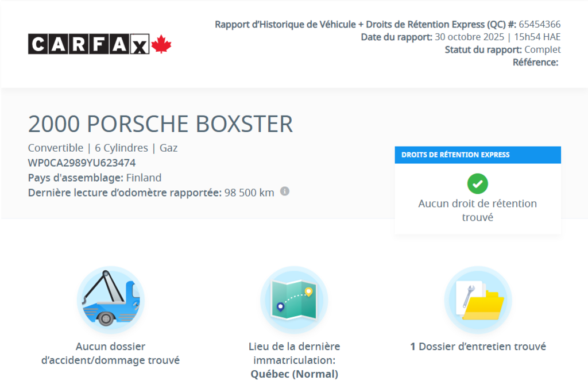The image size is (588, 388).
Task: Open the service record folder and wrench icon
Action: pyautogui.click(x=478, y=299)
